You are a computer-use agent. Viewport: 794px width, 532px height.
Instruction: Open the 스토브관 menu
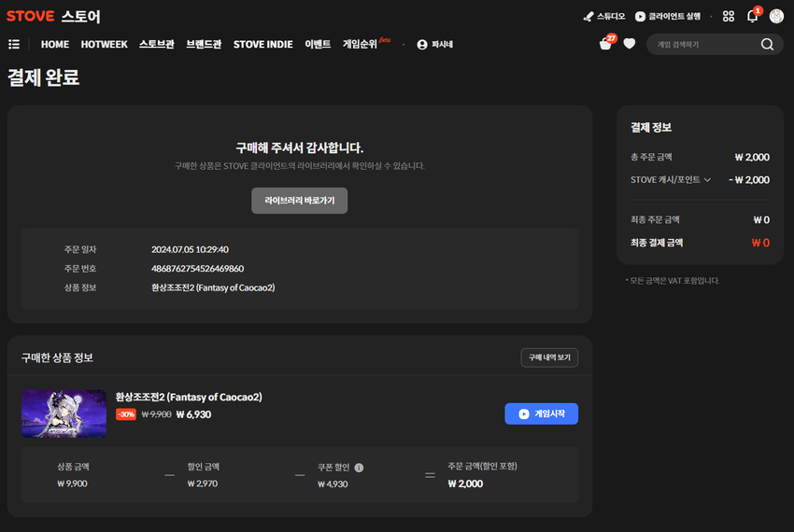pos(157,45)
